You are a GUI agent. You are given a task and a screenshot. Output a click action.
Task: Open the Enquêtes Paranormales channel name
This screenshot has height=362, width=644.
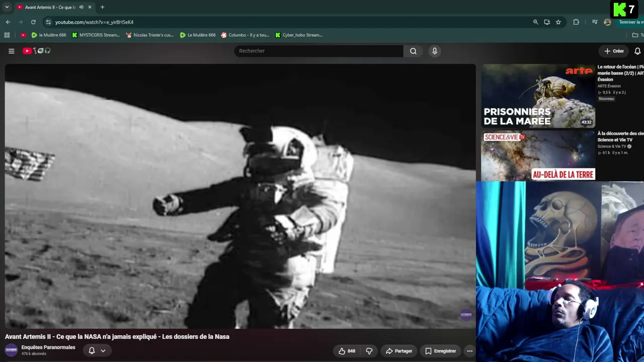click(x=48, y=347)
